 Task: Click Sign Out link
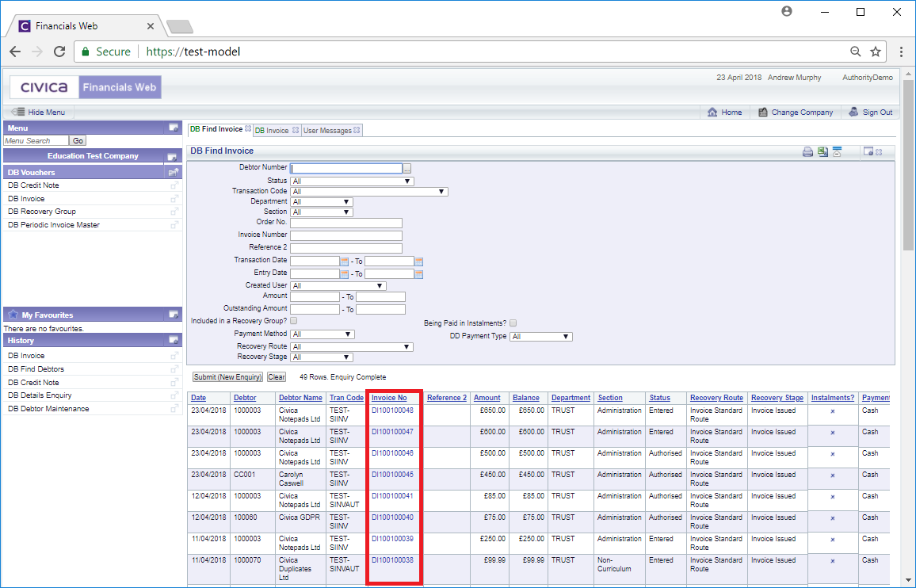870,113
